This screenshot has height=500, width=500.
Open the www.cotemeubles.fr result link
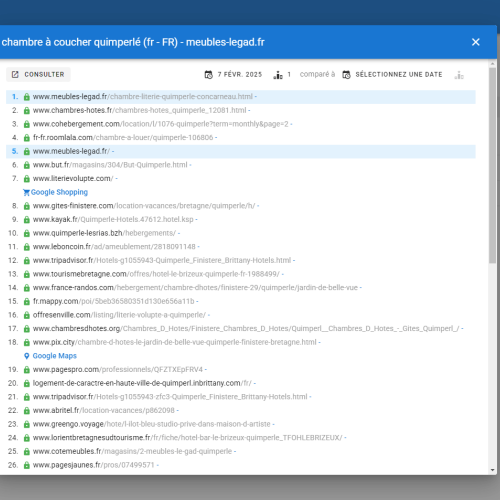tap(132, 451)
